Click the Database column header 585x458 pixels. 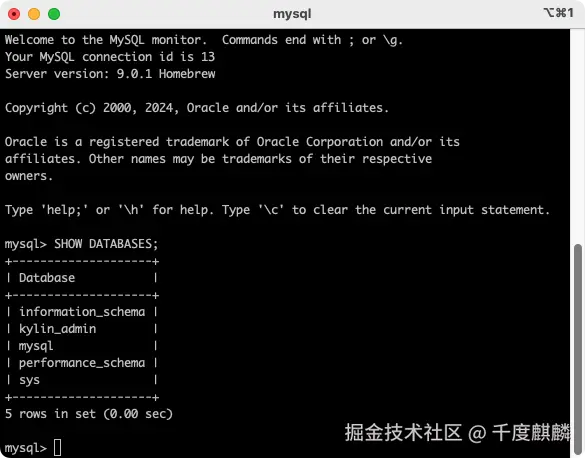click(x=47, y=278)
